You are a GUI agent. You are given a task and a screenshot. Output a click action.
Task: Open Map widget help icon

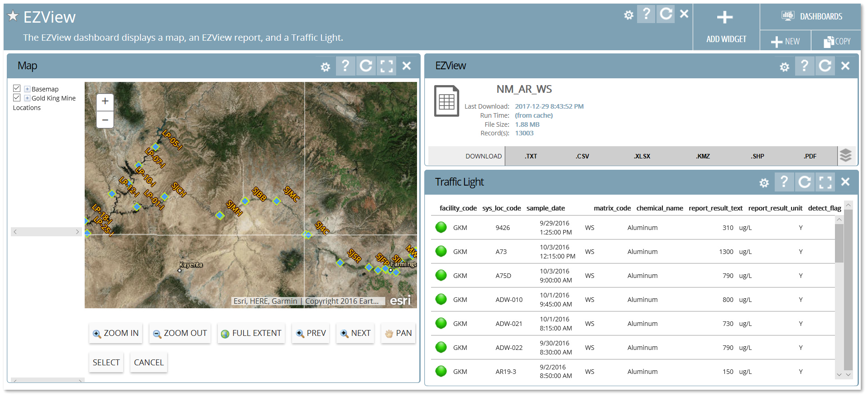coord(345,66)
